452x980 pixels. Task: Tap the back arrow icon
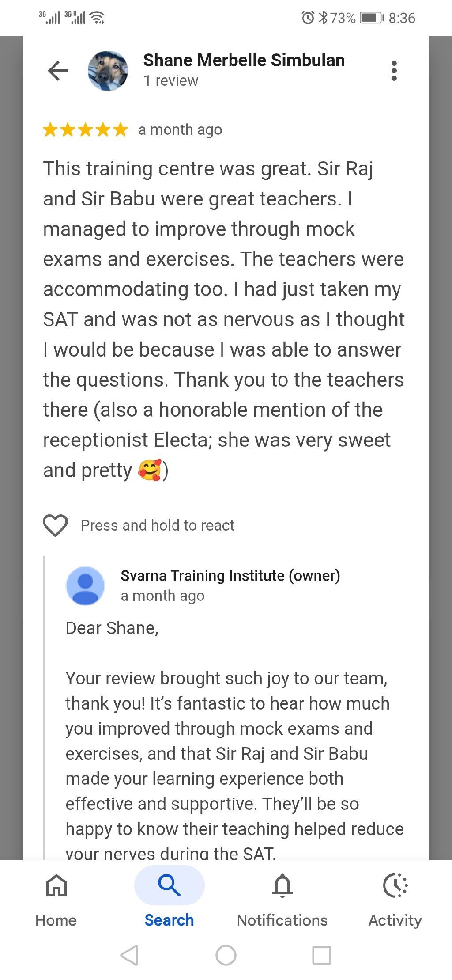(x=58, y=71)
